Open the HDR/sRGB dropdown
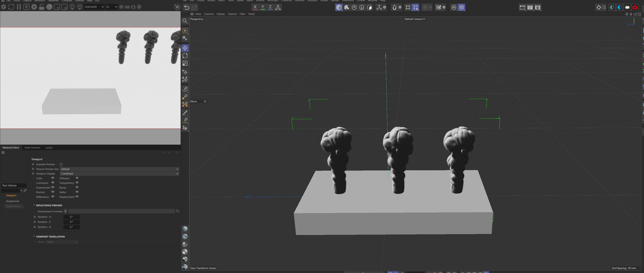This screenshot has height=273, width=644. click(94, 7)
